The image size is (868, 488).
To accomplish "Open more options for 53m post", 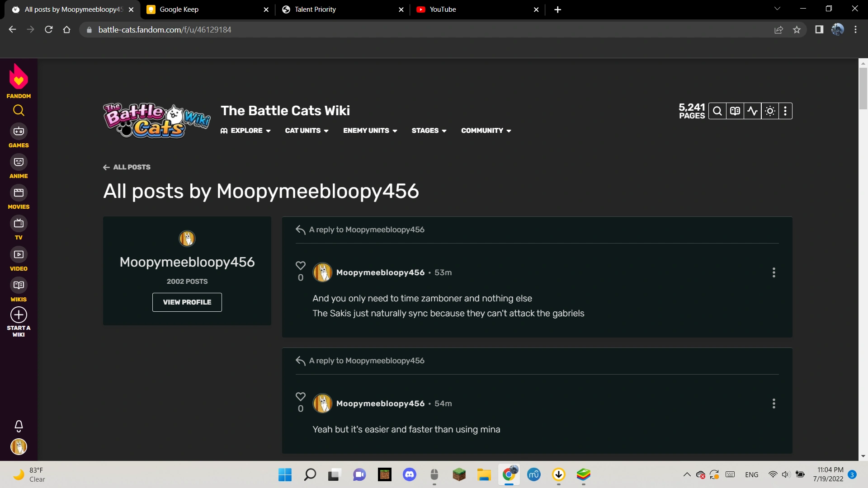I will 774,272.
